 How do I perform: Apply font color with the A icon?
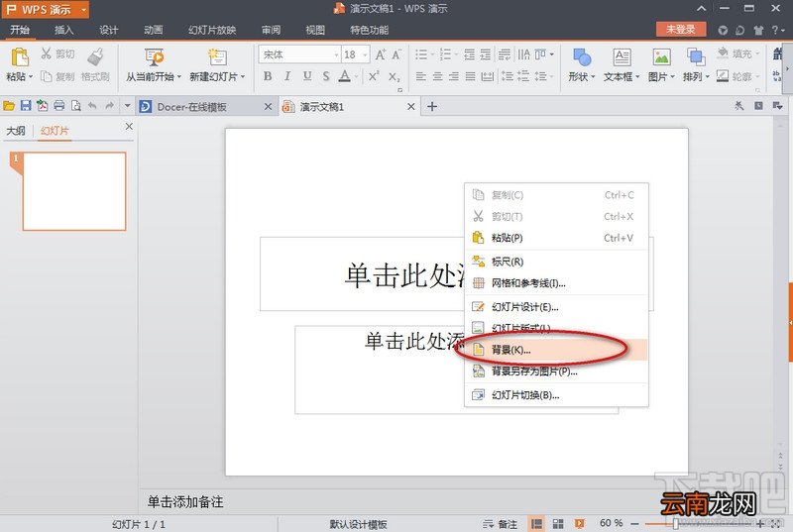coord(344,76)
